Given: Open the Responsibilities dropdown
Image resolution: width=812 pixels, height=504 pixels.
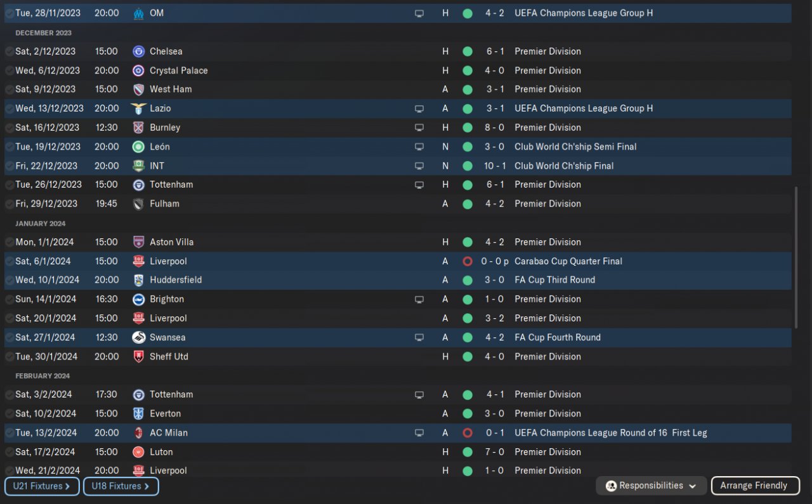Looking at the screenshot, I should pos(651,486).
